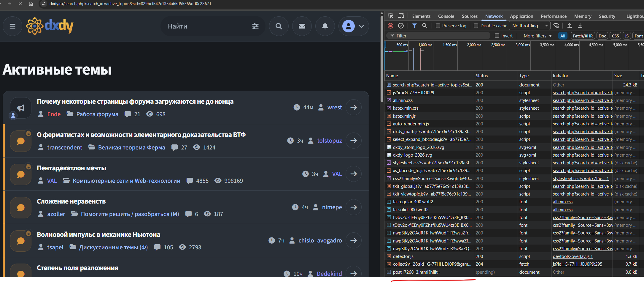Open the user profile avatar menu
The image size is (644, 282).
pyautogui.click(x=354, y=26)
